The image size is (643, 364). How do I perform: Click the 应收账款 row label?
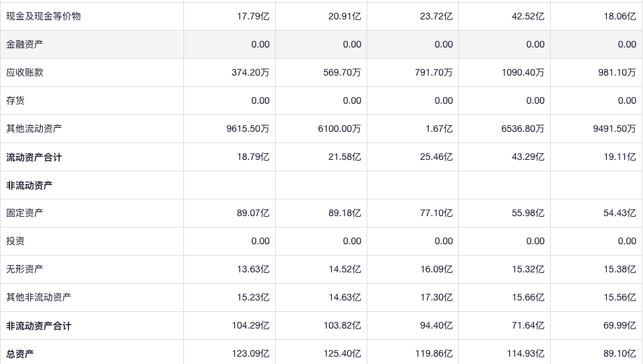point(25,72)
